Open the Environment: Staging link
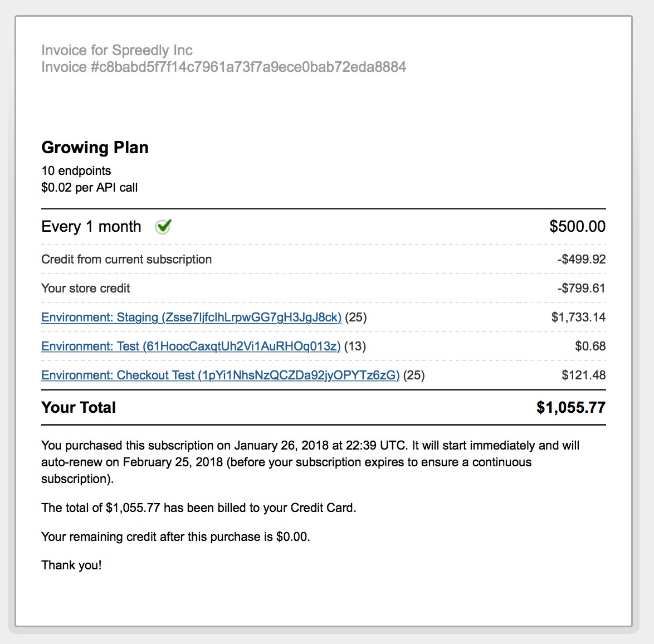Screen dimensions: 654x644 (191, 318)
